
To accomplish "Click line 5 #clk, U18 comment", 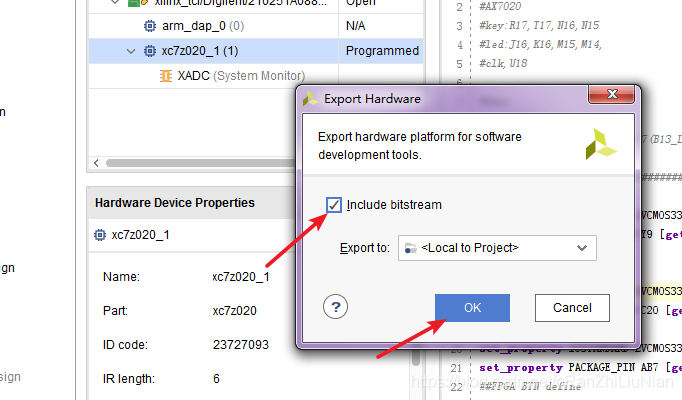I will click(503, 63).
